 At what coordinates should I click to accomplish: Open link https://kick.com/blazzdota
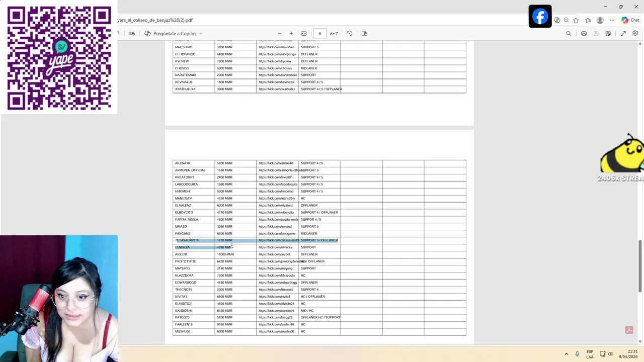coord(277,276)
